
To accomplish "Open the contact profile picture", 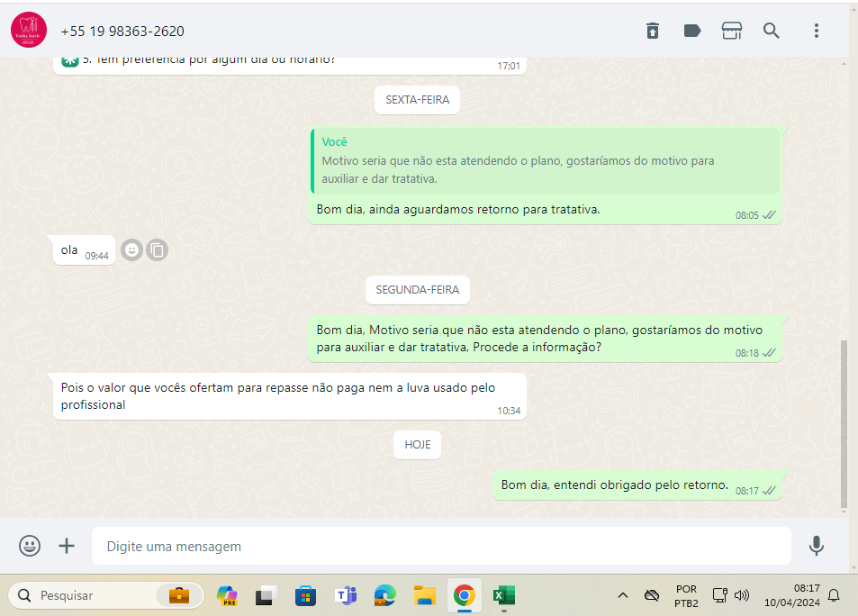I will pyautogui.click(x=29, y=30).
